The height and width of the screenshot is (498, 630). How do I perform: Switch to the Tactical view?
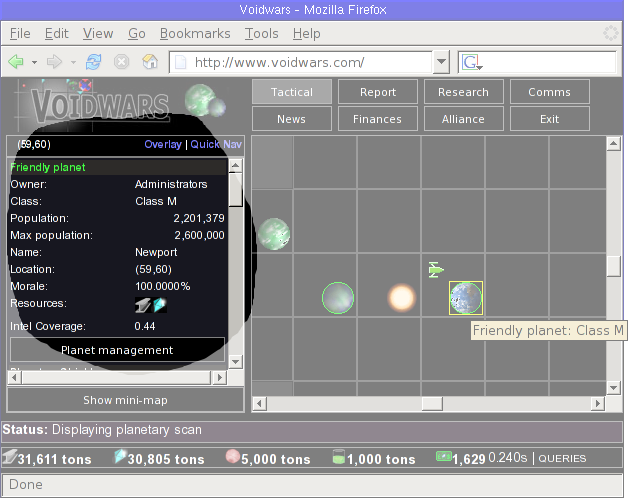pyautogui.click(x=292, y=92)
